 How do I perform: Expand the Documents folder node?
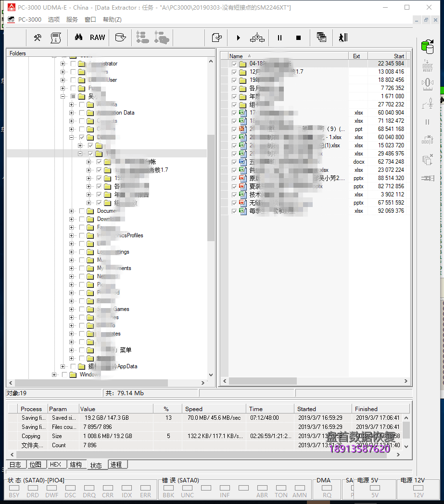[71, 211]
